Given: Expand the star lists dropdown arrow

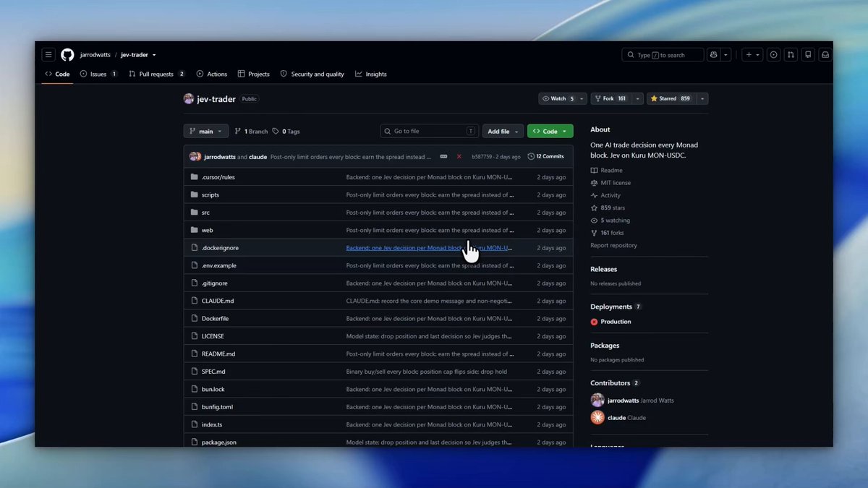Looking at the screenshot, I should [x=702, y=98].
